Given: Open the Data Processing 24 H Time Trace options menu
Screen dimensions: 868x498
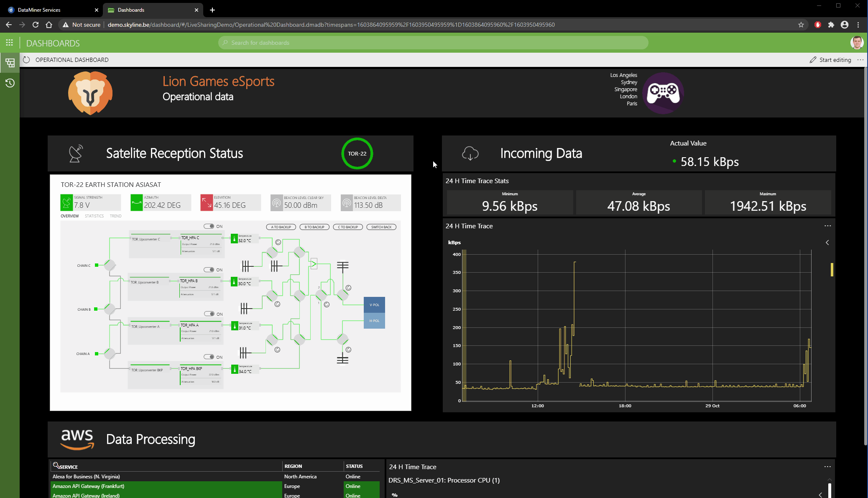Looking at the screenshot, I should (827, 467).
